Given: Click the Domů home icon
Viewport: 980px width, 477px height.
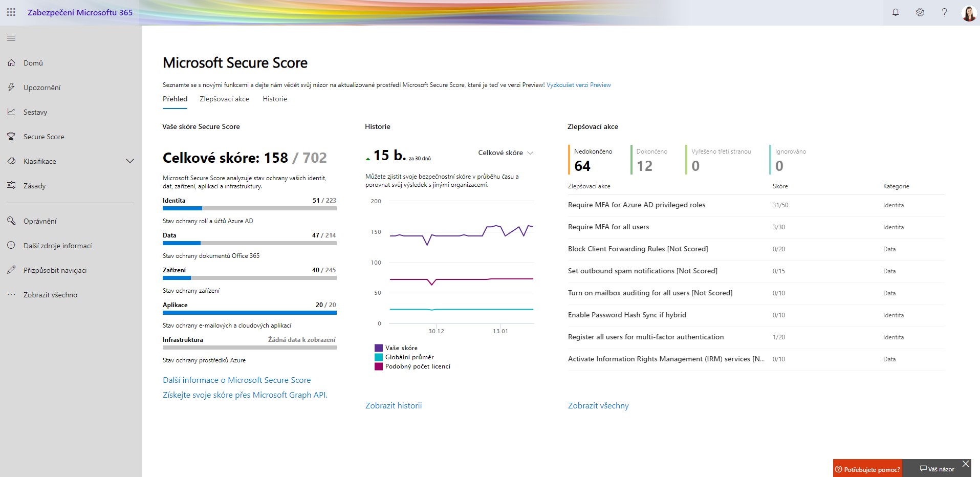Looking at the screenshot, I should point(11,63).
